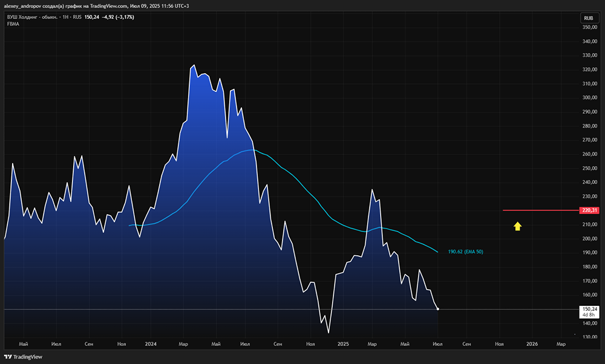Click the 2025 label on time axis
This screenshot has width=605, height=364.
343,343
